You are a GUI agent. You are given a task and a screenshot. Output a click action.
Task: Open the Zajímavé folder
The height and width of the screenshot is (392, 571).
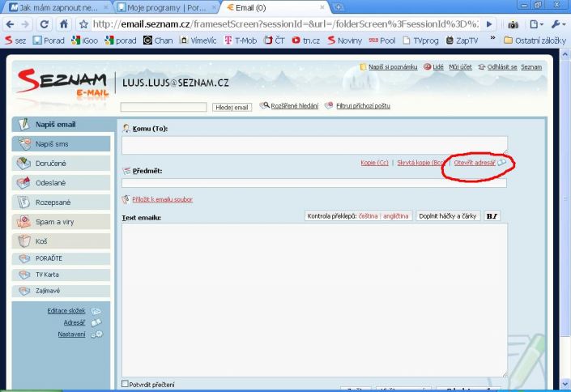[x=62, y=291]
